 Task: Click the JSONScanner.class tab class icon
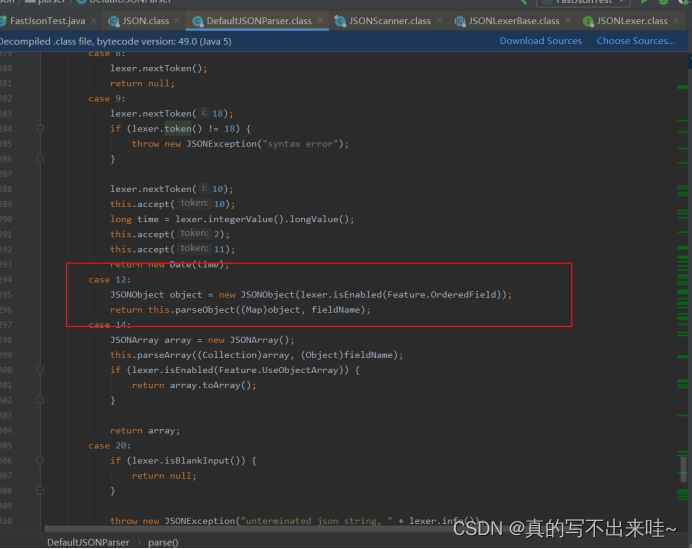point(340,21)
